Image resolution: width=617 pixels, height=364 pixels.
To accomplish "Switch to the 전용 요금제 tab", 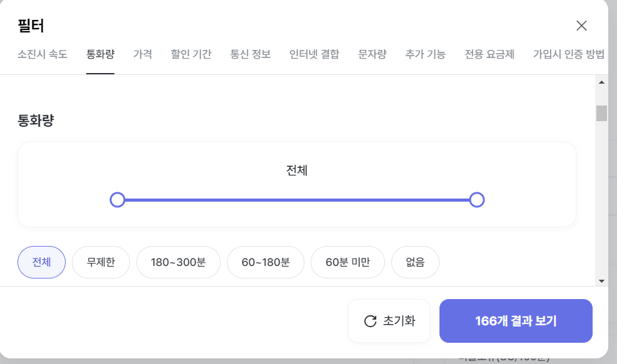I will (489, 54).
